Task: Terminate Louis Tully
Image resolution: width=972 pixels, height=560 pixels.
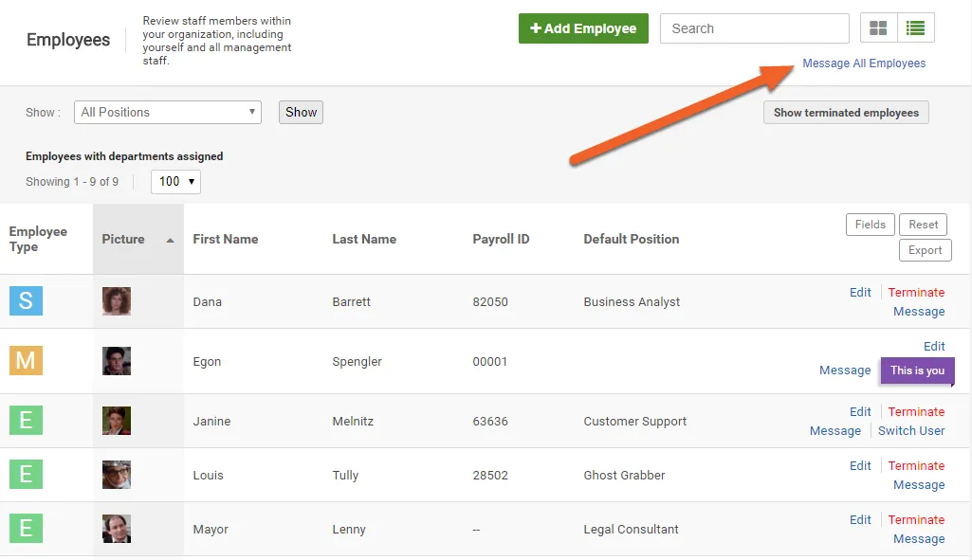Action: click(x=916, y=466)
